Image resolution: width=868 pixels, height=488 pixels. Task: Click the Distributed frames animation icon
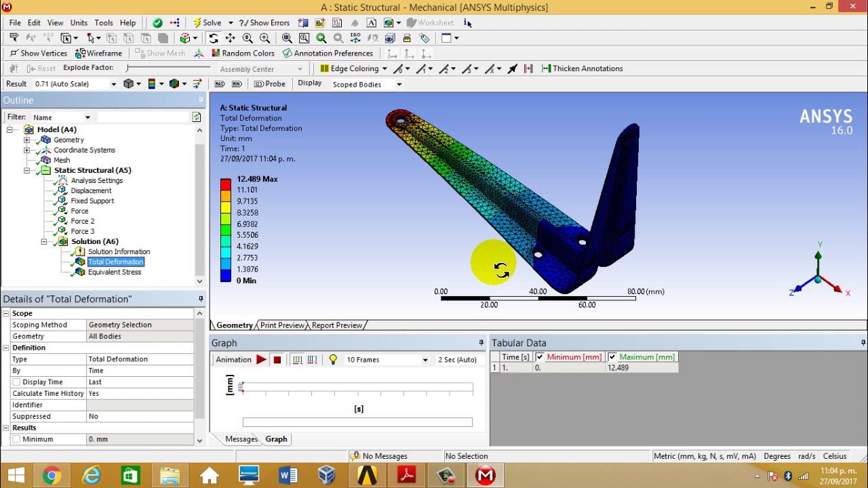(x=298, y=360)
